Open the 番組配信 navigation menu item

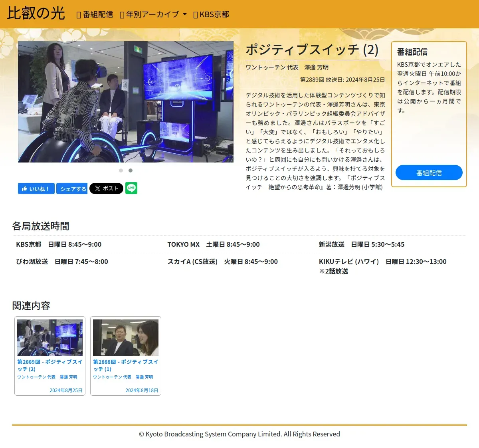[x=95, y=14]
